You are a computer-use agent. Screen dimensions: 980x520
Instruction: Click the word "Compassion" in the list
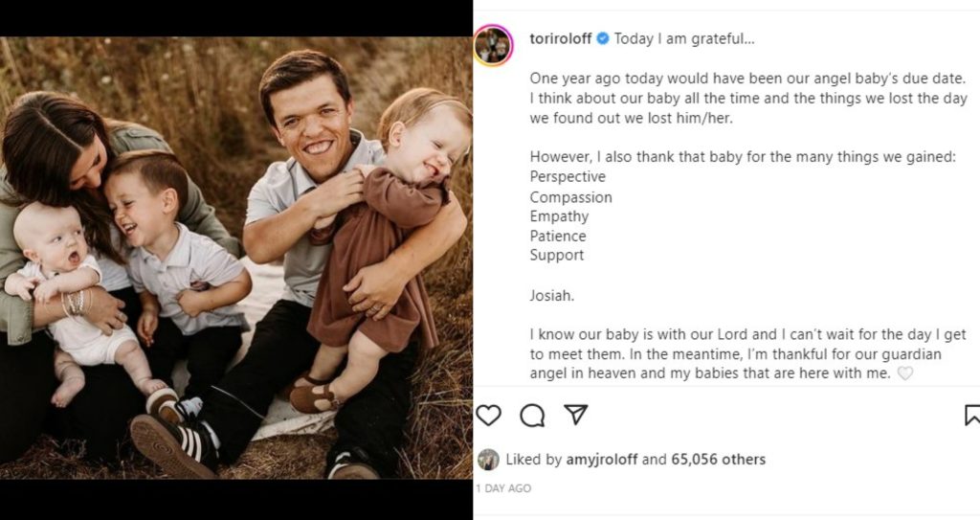click(x=570, y=197)
